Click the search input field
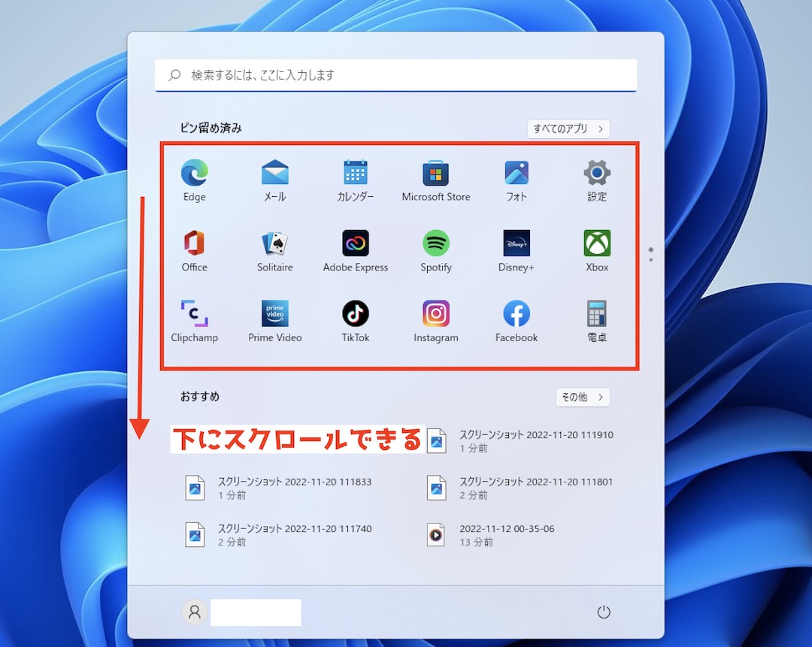Screen dimensions: 812x647 395,75
